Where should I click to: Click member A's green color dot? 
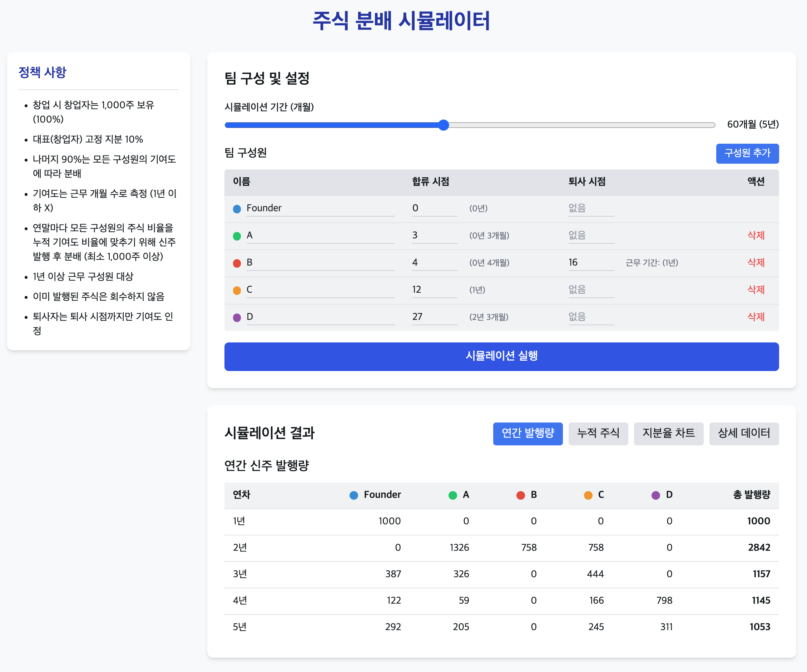click(x=237, y=236)
